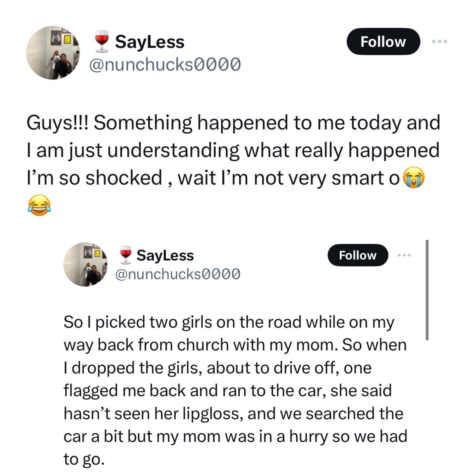Open @nunchucks0000's profile from the main tweet handle
This screenshot has height=476, width=476.
point(165,64)
